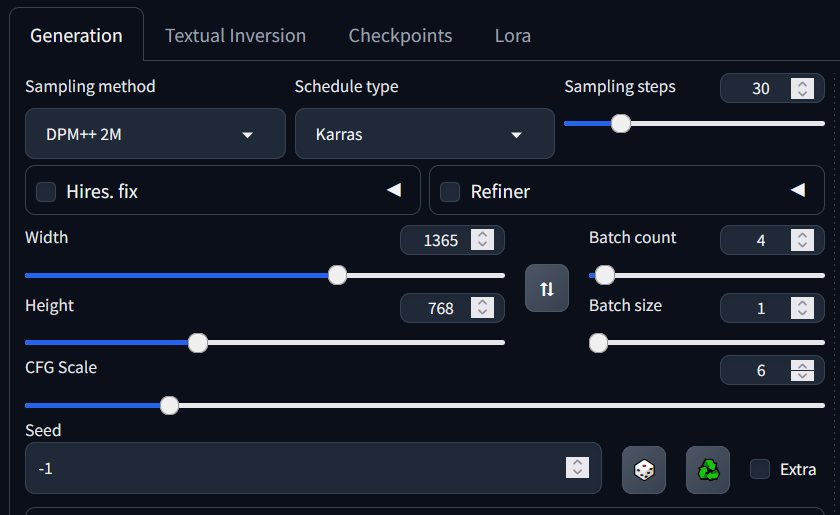Screen dimensions: 840x515
Task: Expand the Hires. fix triangle arrow
Action: pos(394,190)
